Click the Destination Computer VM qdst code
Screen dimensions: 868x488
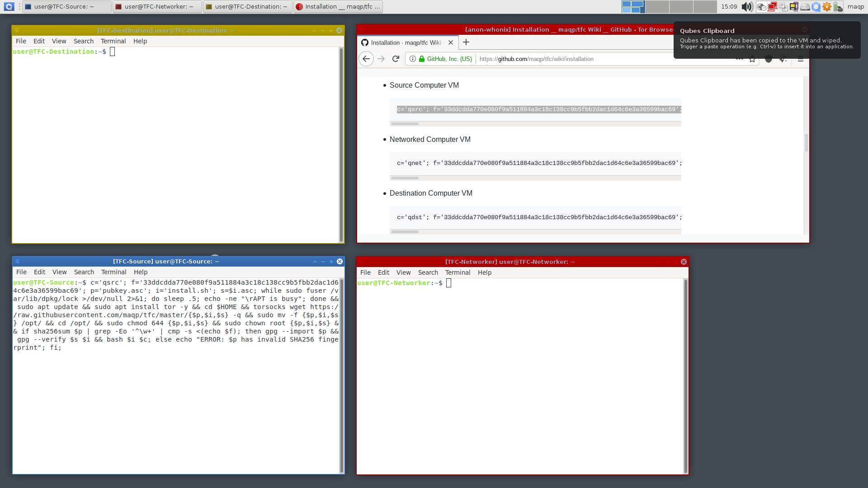(535, 217)
